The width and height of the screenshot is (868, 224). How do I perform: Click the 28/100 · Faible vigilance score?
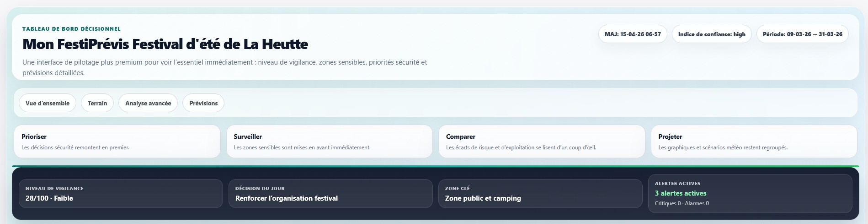[x=49, y=198]
